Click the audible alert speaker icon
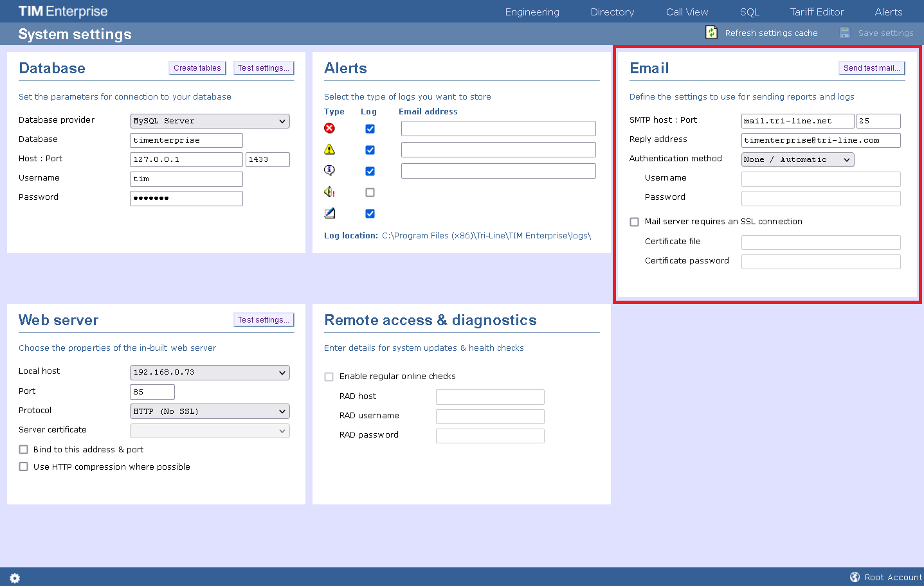 (x=329, y=191)
